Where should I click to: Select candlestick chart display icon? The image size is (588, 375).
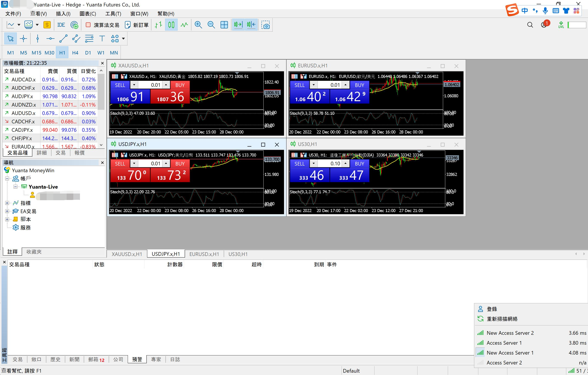point(171,25)
